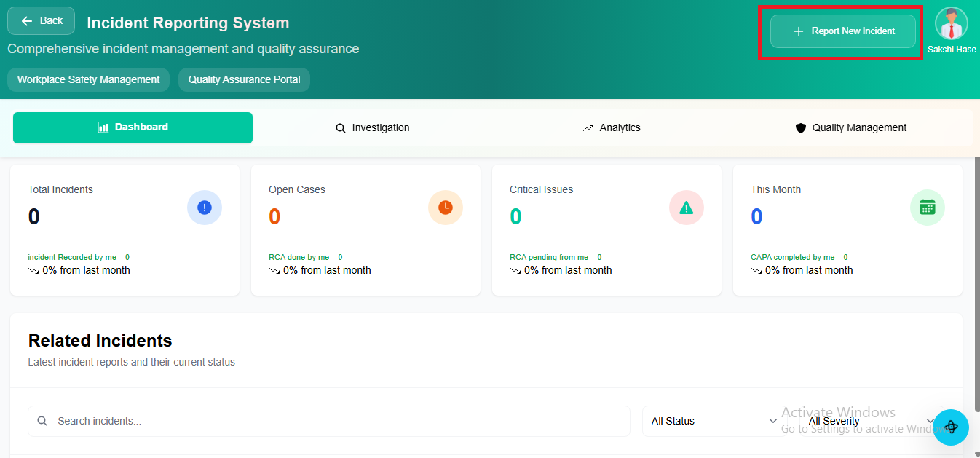
Task: Click the shield icon beside Quality Management
Action: [801, 128]
